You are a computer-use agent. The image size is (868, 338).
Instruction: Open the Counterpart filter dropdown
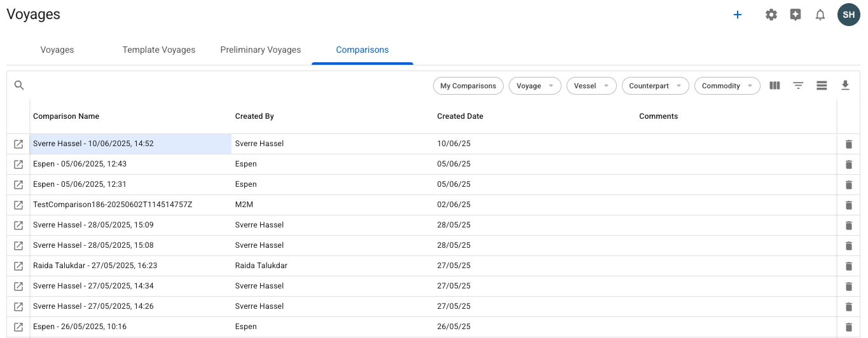pos(655,86)
